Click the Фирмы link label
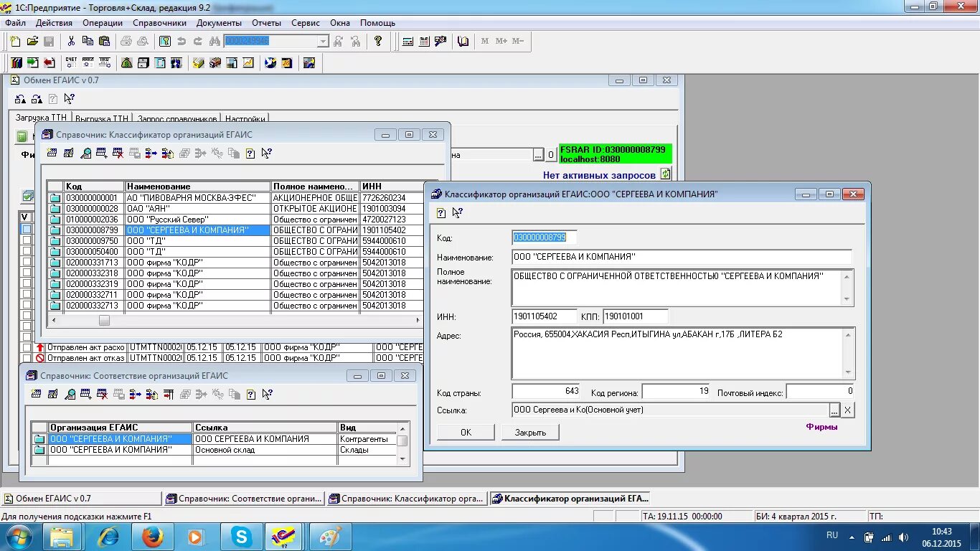 pyautogui.click(x=821, y=427)
